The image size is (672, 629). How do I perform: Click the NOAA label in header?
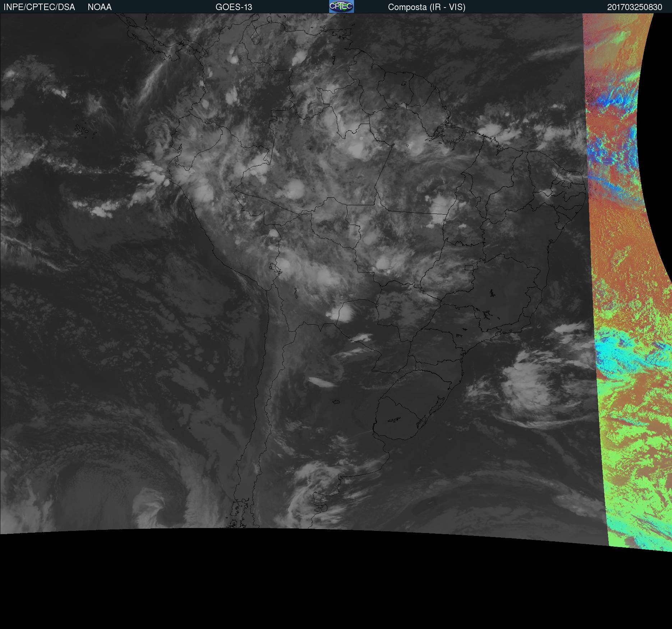100,7
